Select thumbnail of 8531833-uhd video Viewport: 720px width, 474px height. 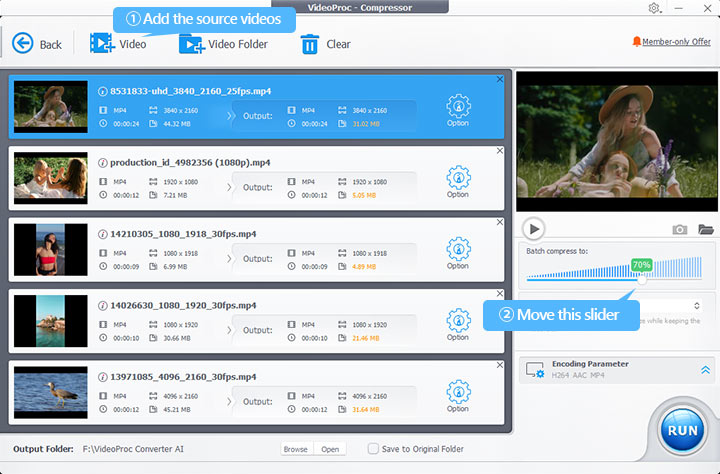51,107
